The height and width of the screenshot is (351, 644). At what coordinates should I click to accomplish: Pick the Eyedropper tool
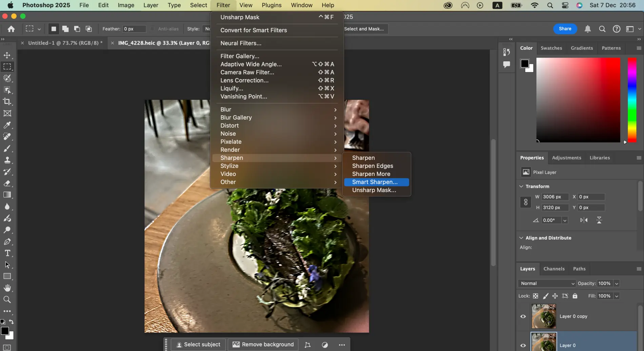coord(7,126)
